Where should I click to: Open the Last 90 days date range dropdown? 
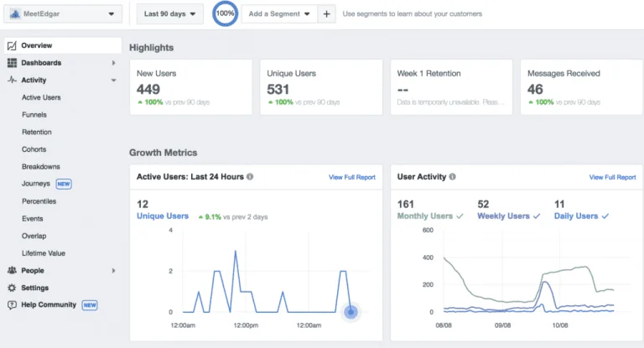click(169, 14)
